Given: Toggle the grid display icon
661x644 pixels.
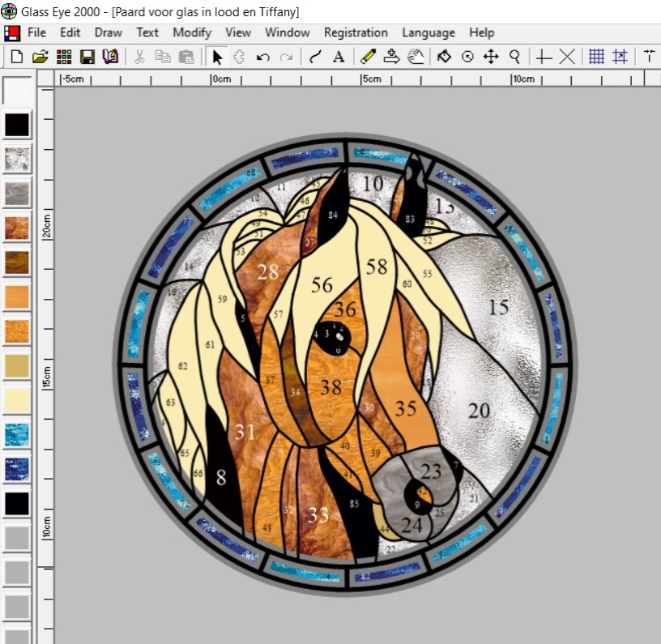Looking at the screenshot, I should (x=596, y=57).
